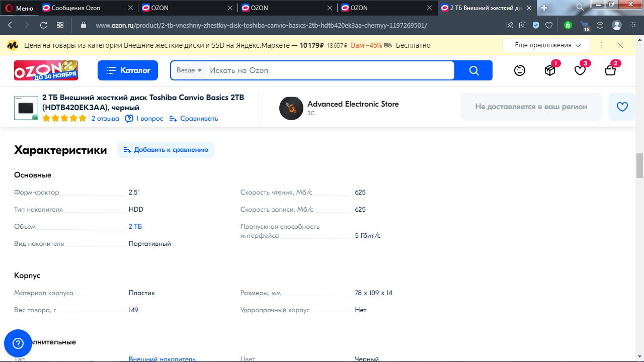Go forward to the next page
The image size is (644, 362).
click(27, 25)
